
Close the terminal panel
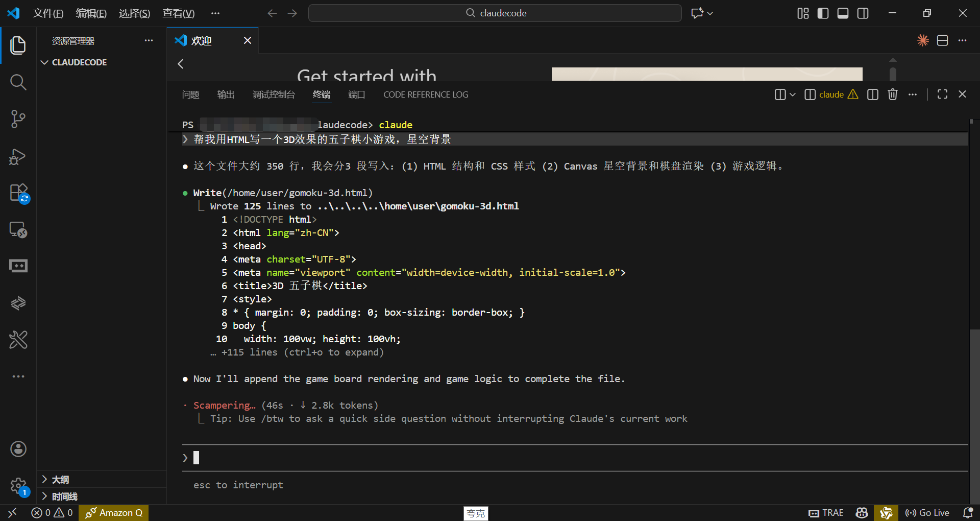pos(963,94)
